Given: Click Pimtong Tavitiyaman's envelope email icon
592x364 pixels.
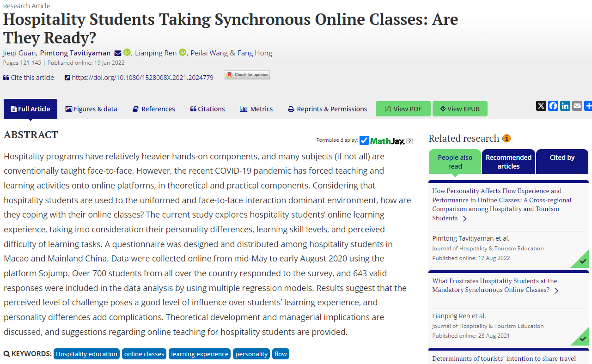Looking at the screenshot, I should point(117,53).
